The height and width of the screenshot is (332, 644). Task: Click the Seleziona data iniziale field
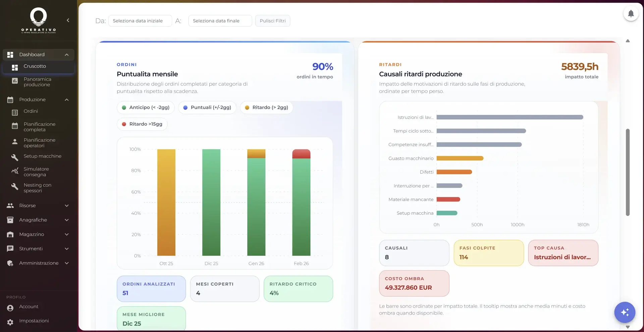click(x=140, y=21)
